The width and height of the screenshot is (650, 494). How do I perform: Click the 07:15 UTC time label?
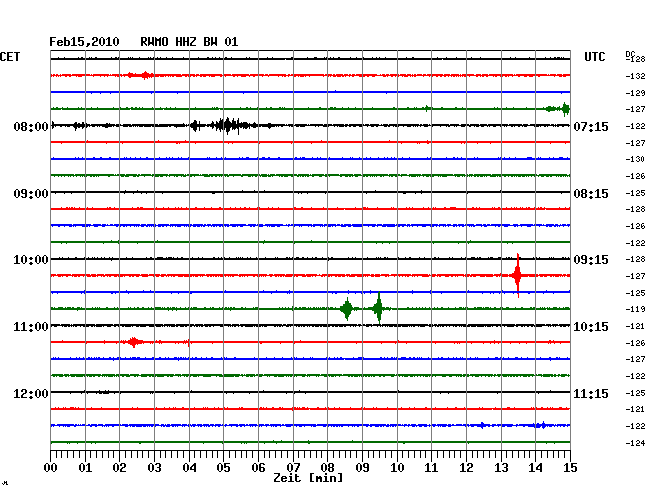click(x=591, y=126)
